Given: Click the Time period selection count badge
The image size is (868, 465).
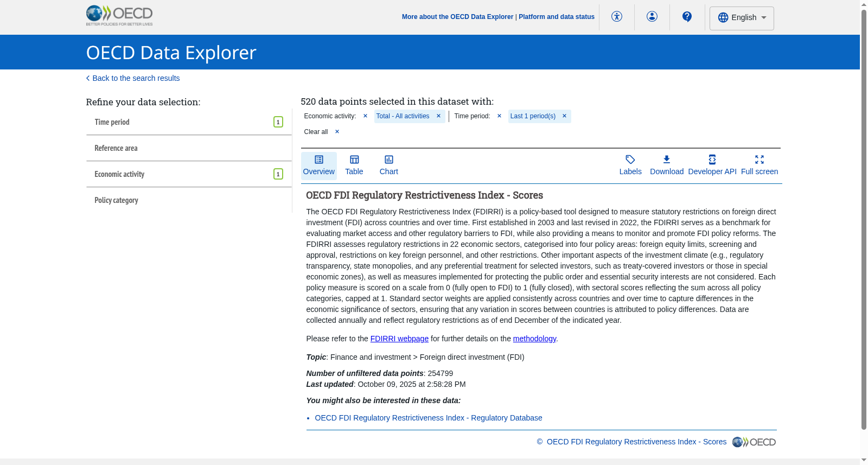Looking at the screenshot, I should [x=278, y=122].
